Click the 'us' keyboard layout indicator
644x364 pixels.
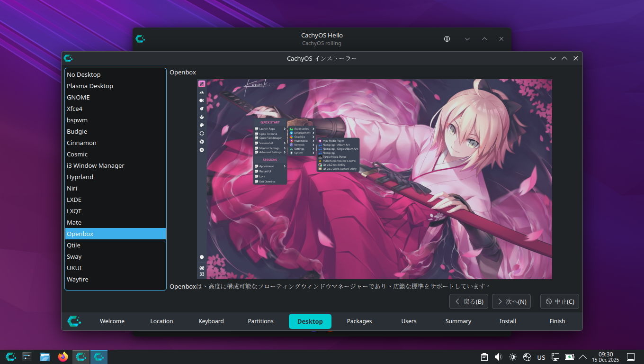[541, 357]
